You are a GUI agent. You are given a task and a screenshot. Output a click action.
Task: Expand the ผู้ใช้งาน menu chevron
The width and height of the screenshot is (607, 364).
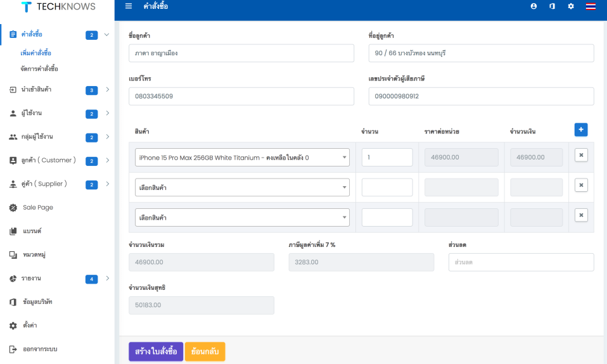[107, 113]
